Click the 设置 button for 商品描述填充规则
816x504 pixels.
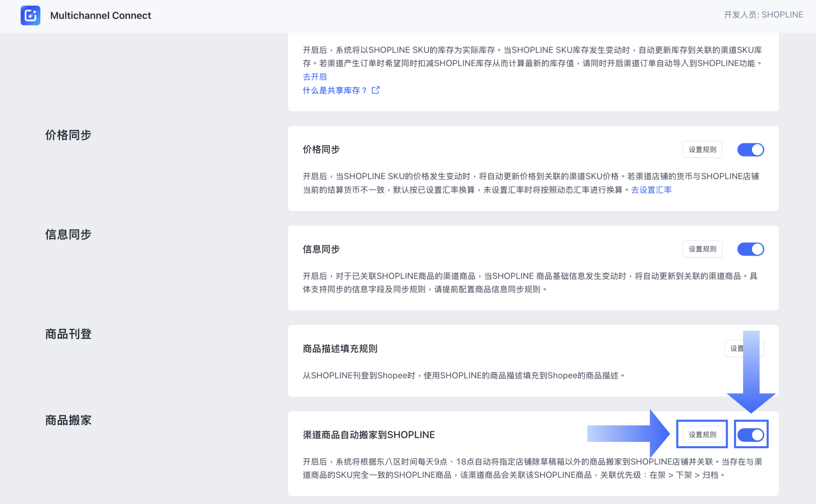736,349
